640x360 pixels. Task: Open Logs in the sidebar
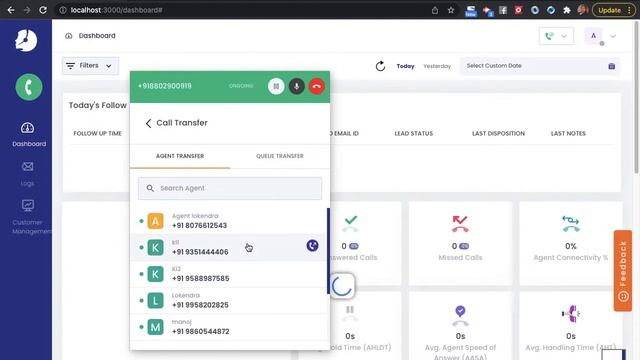tap(28, 174)
